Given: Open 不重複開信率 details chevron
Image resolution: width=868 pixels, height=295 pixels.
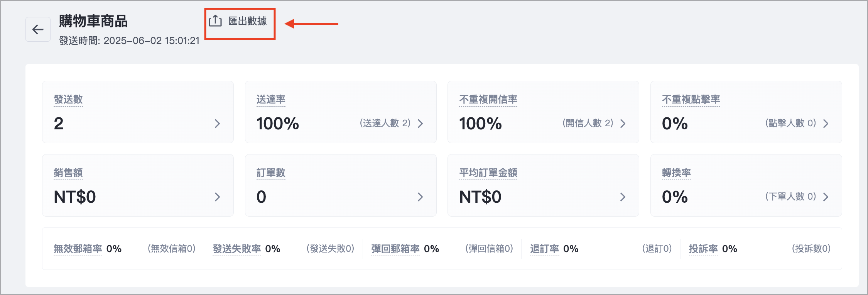Looking at the screenshot, I should [x=623, y=124].
